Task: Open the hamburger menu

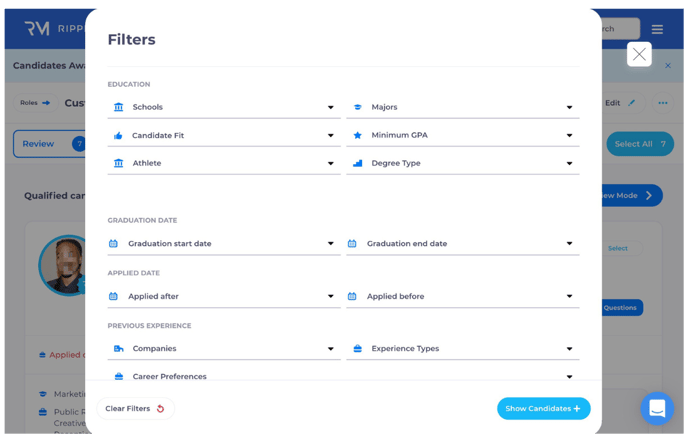Action: [x=657, y=29]
